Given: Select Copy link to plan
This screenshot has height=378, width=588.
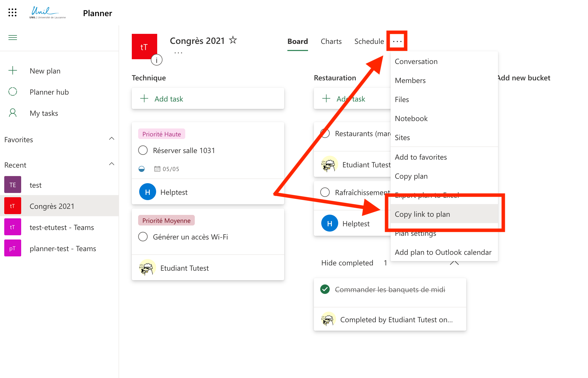Looking at the screenshot, I should [x=422, y=214].
